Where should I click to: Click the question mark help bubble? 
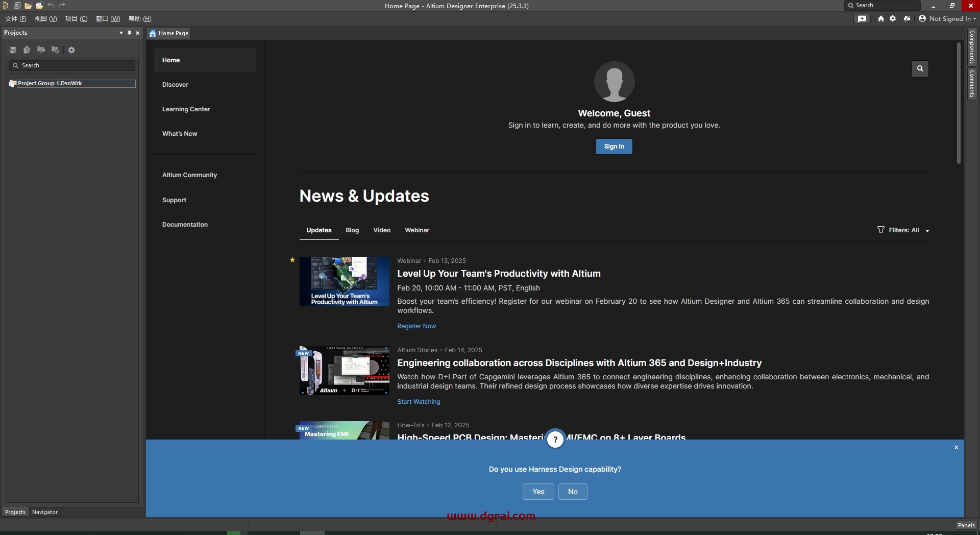click(x=555, y=439)
